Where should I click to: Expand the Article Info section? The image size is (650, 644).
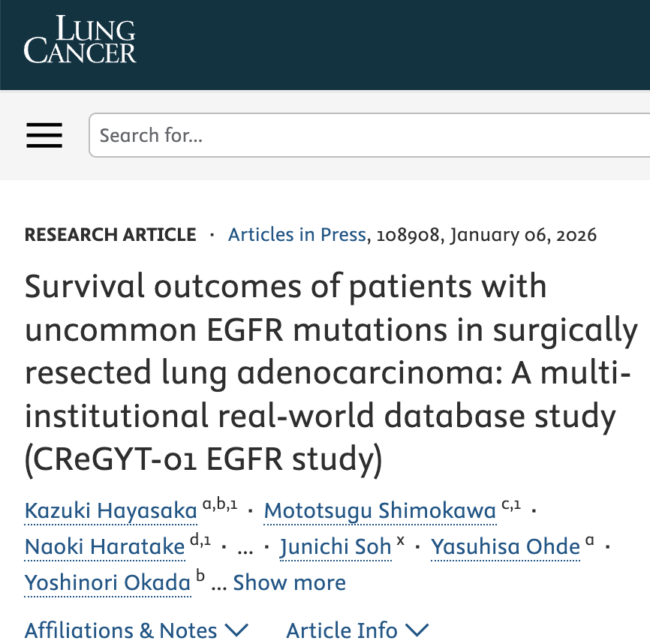pyautogui.click(x=357, y=630)
